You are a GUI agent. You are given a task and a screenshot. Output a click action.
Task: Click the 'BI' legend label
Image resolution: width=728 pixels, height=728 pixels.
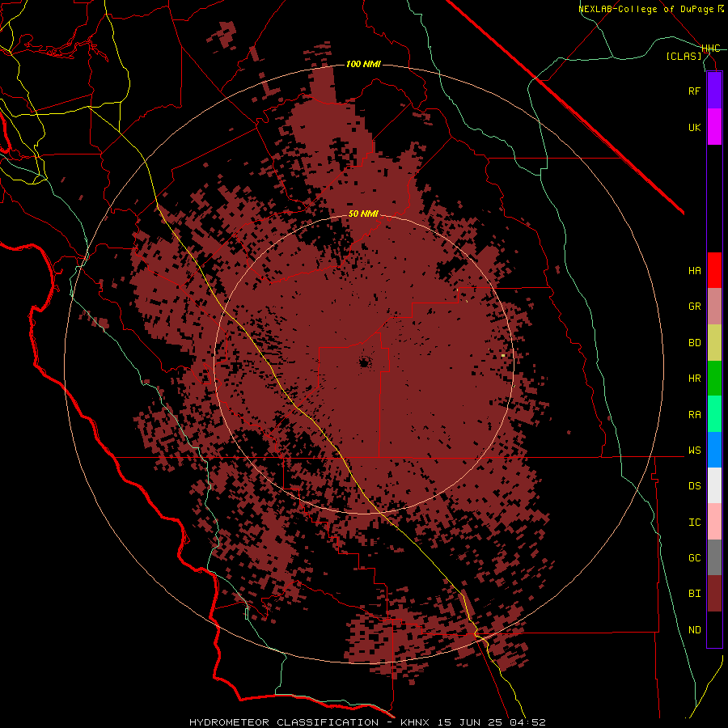pos(695,594)
